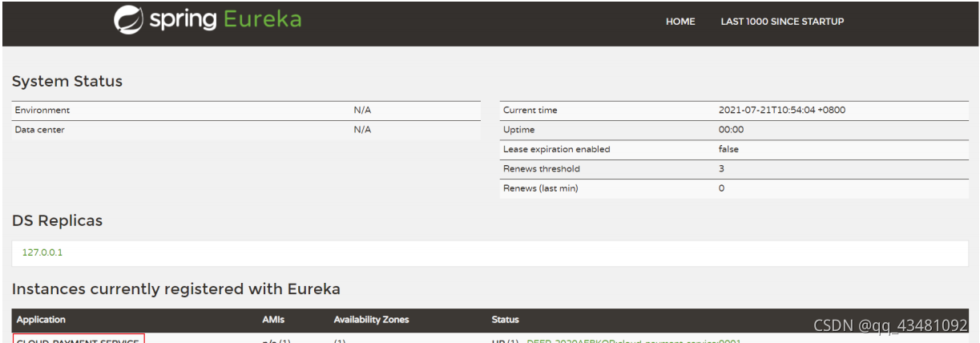This screenshot has width=980, height=343.
Task: Select timestamp 2021-07-21T10:54:04 +0800
Action: tap(781, 110)
